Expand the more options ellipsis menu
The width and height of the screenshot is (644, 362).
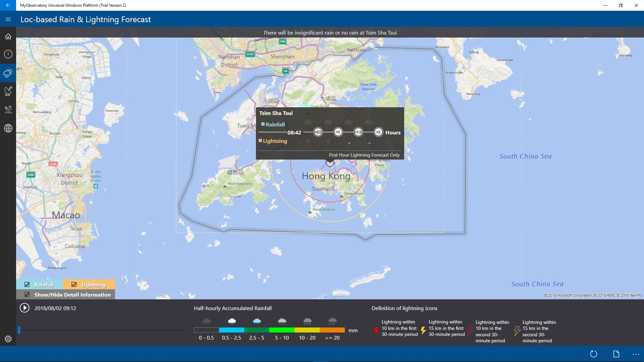click(636, 354)
